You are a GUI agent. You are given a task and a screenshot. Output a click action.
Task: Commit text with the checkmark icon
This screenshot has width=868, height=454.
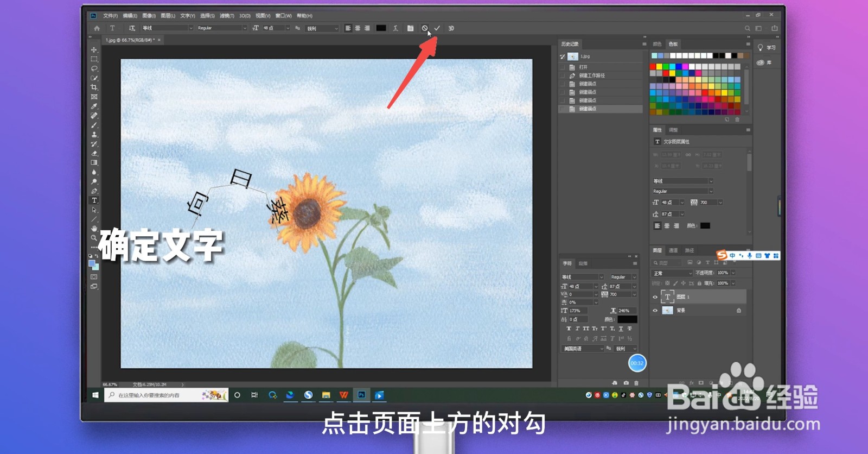437,28
